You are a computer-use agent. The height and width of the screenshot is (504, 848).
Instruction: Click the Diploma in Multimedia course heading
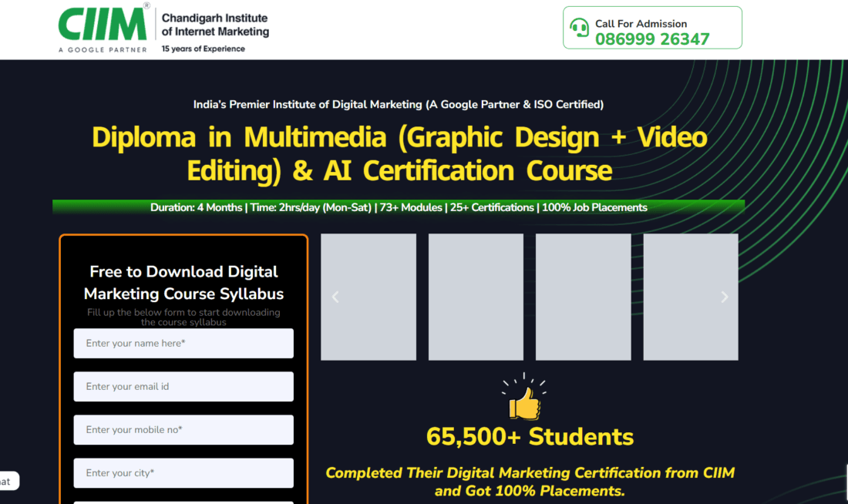(399, 153)
